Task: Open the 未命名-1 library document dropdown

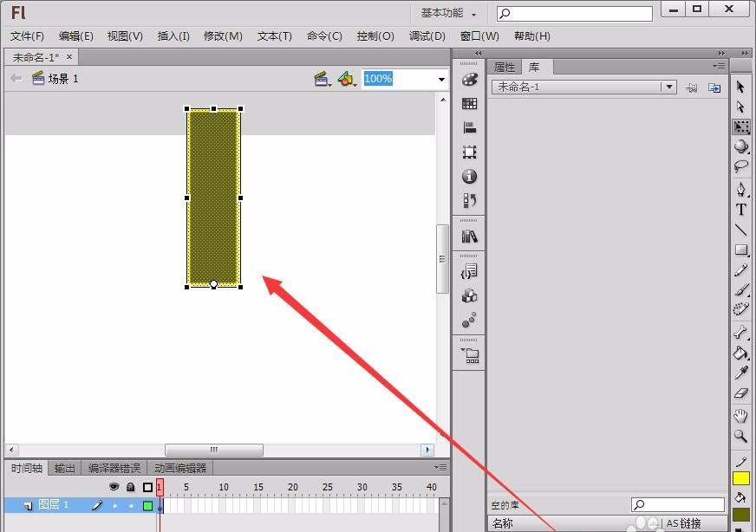Action: point(668,87)
